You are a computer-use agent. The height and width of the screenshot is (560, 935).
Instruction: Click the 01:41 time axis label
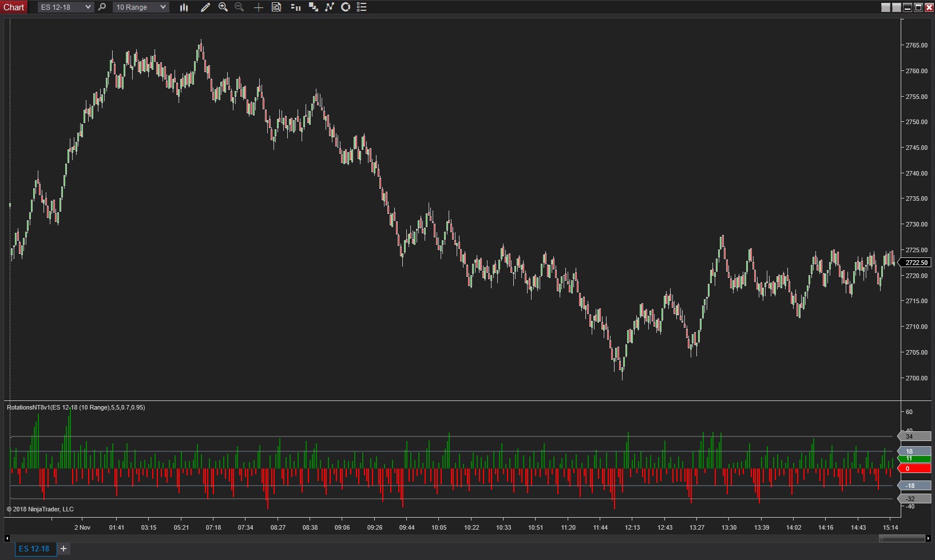[117, 527]
